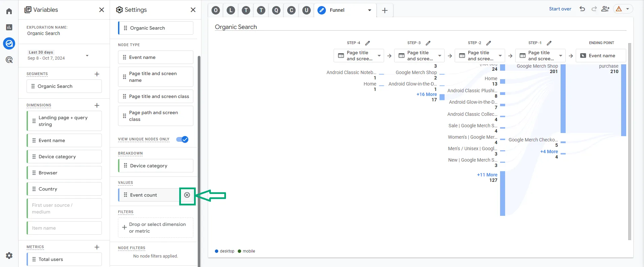This screenshot has width=644, height=267.
Task: Close the Settings panel
Action: tap(193, 10)
